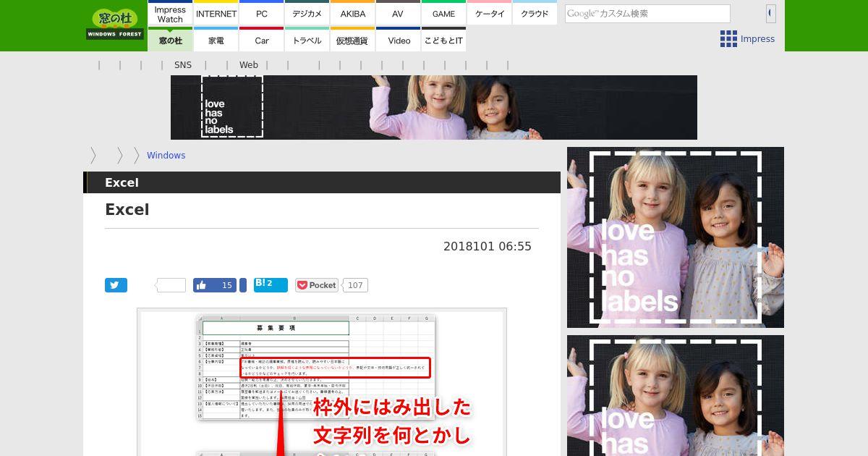Open the first sidebar love has no labels ad
Viewport: 868px width, 456px height.
tap(676, 237)
